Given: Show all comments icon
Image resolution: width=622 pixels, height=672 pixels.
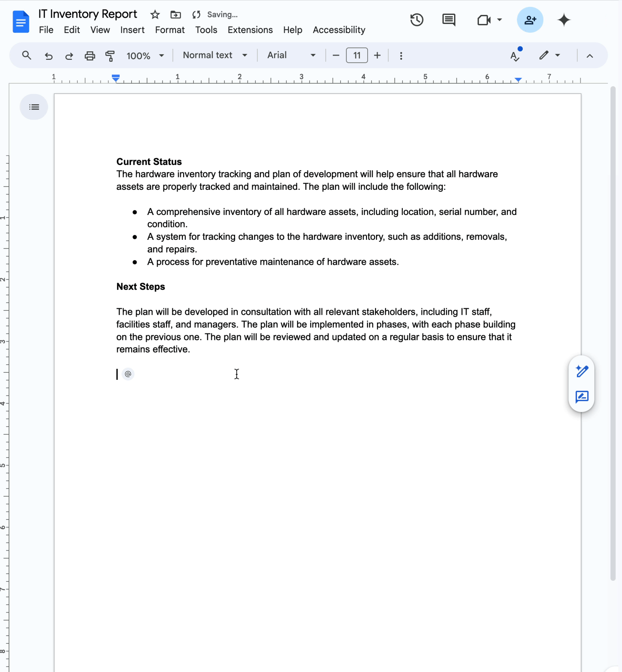Looking at the screenshot, I should coord(449,20).
